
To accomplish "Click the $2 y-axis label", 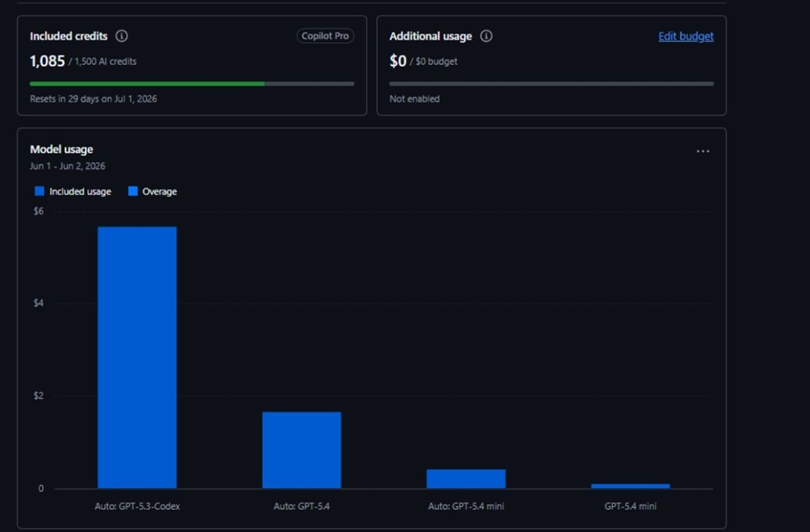I will point(39,396).
